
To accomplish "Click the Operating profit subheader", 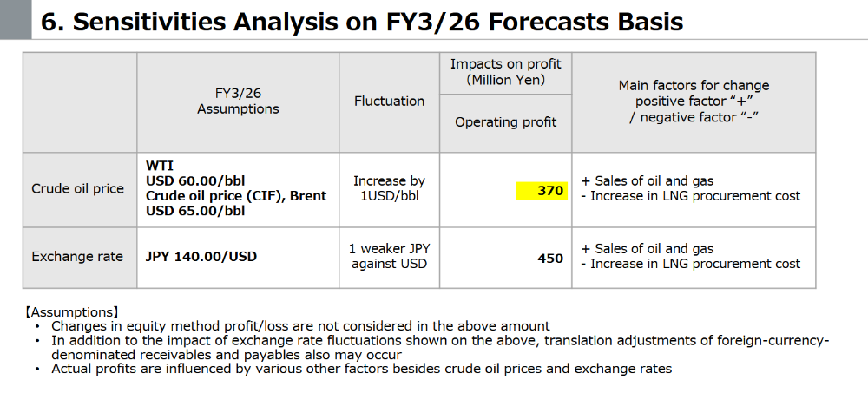I will [505, 122].
